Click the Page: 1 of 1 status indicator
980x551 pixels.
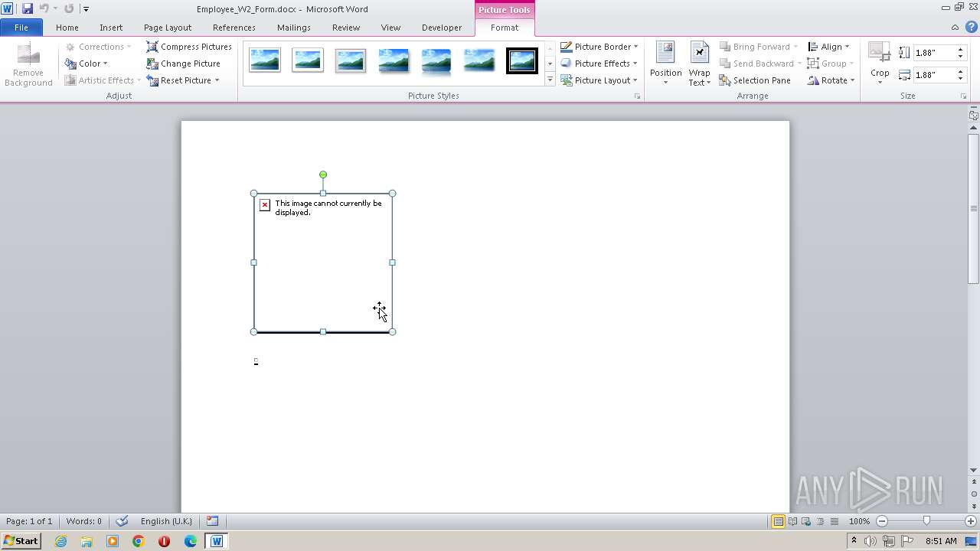29,521
